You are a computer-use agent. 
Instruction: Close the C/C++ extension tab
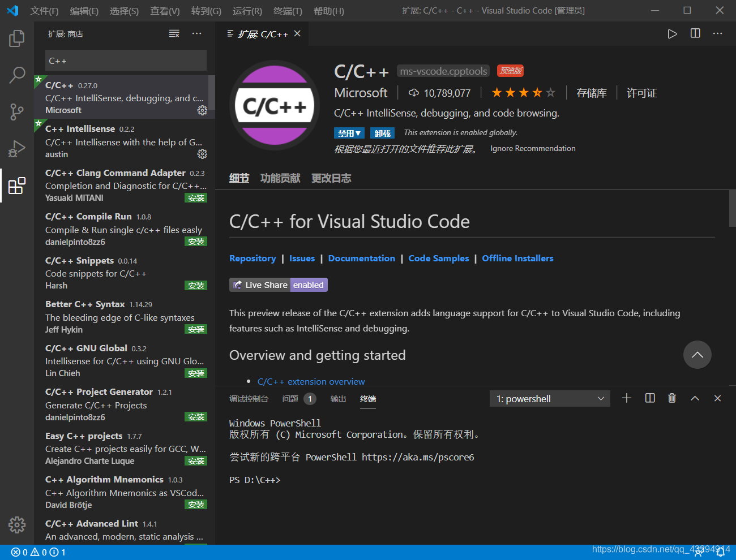(297, 34)
